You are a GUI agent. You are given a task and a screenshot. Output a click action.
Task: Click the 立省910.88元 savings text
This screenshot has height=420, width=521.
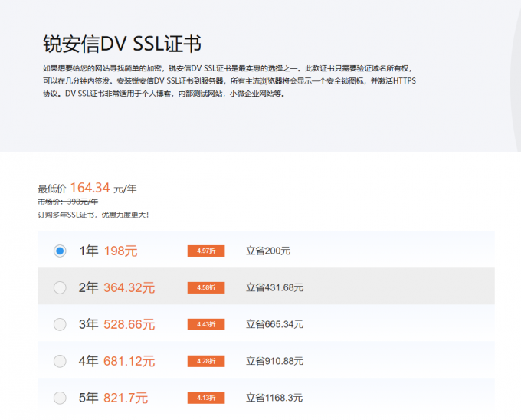coord(274,361)
